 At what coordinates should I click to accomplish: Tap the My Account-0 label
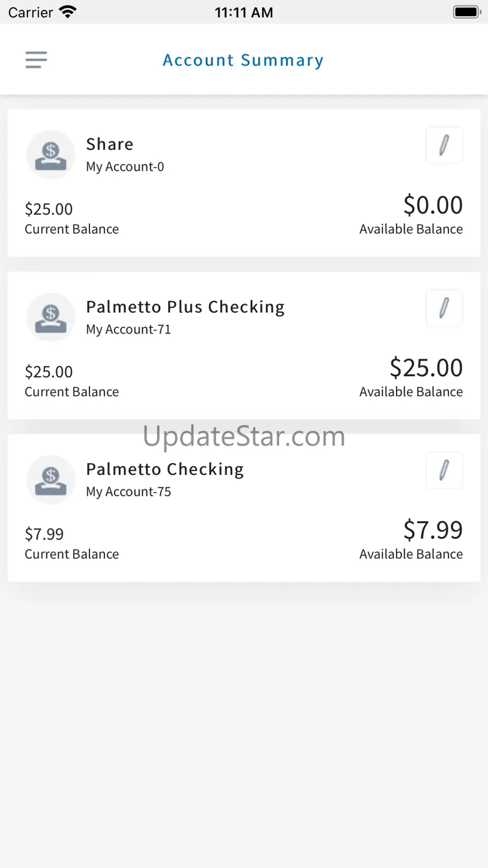pos(125,166)
